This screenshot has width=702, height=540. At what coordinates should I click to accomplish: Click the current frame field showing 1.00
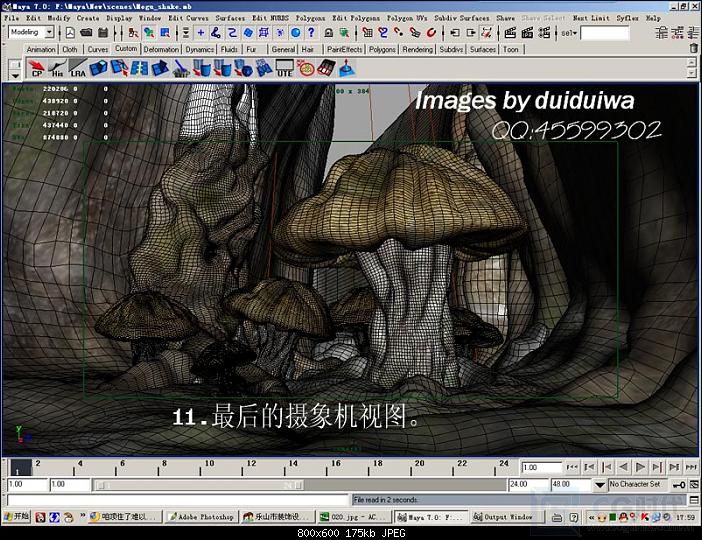pyautogui.click(x=541, y=467)
